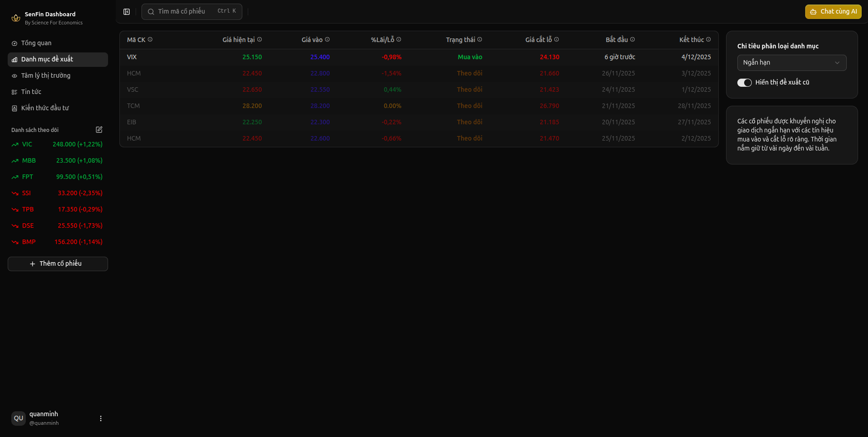This screenshot has width=868, height=437.
Task: Click info icon next to Mã CK
Action: tap(150, 40)
